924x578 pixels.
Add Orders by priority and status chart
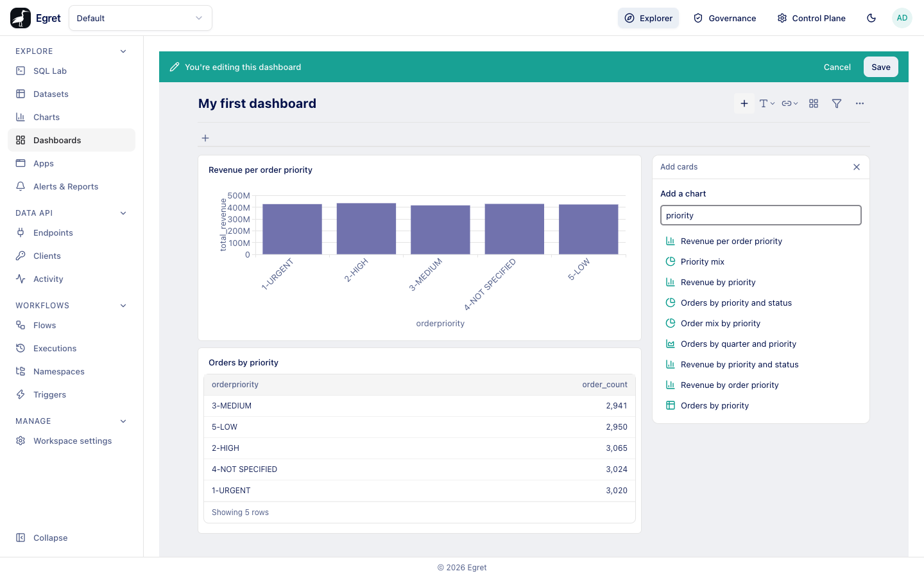pyautogui.click(x=761, y=302)
